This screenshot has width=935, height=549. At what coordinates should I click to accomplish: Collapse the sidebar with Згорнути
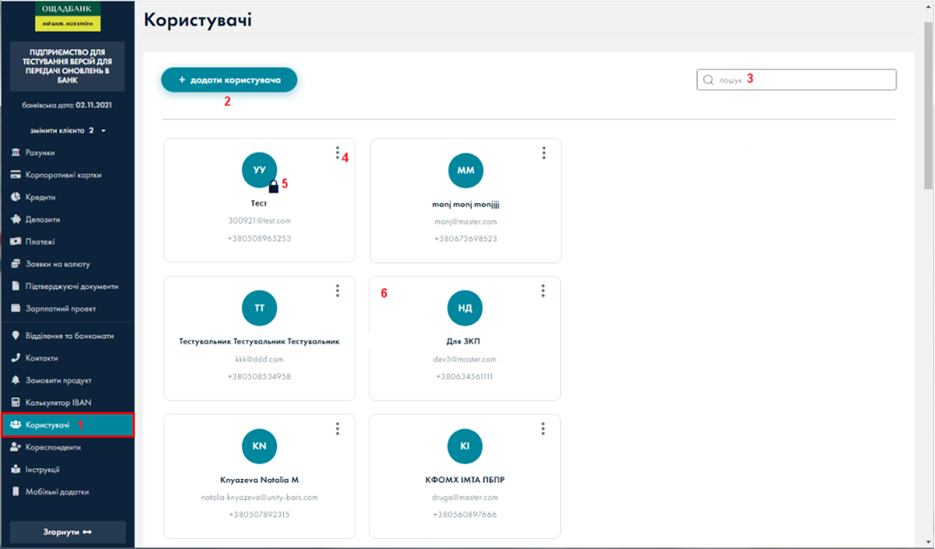pos(67,531)
